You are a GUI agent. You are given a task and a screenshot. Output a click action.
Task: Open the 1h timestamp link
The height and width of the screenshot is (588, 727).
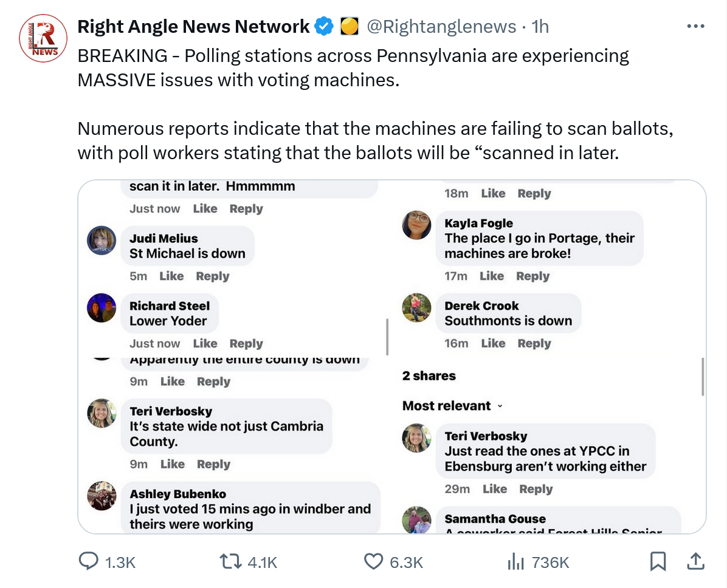click(x=540, y=27)
